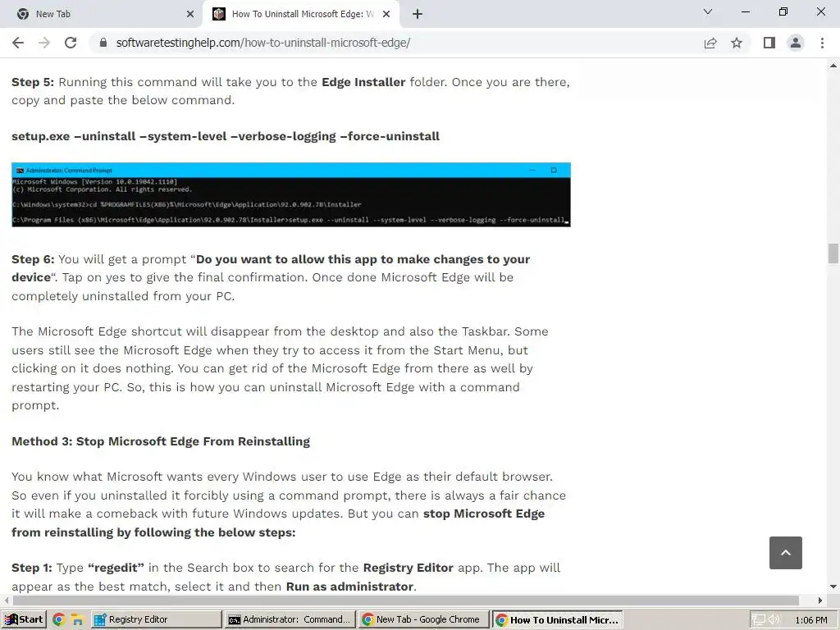Select the How To Uninstall Microsoft Edge tab

tap(301, 15)
